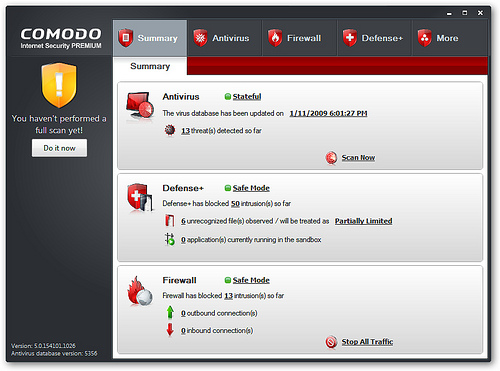
Task: Open the Summary tab
Action: [150, 38]
